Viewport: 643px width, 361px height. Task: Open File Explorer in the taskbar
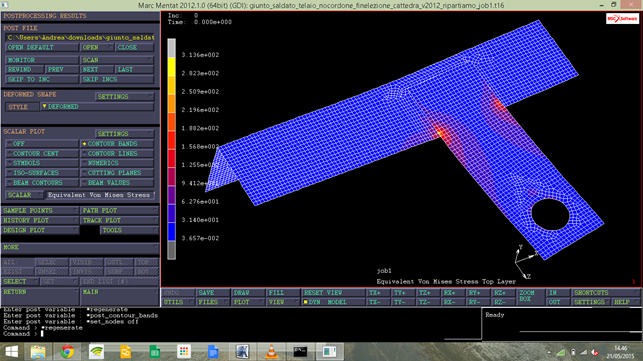pyautogui.click(x=38, y=352)
